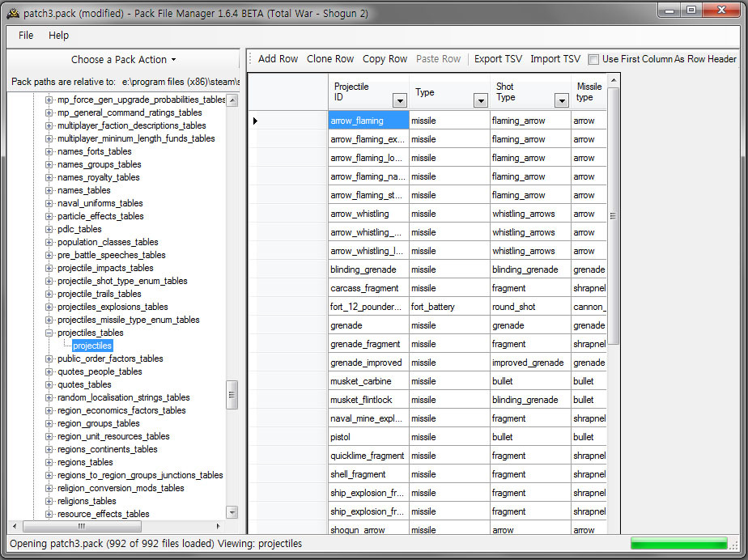Click the green loading progress bar

pos(678,543)
